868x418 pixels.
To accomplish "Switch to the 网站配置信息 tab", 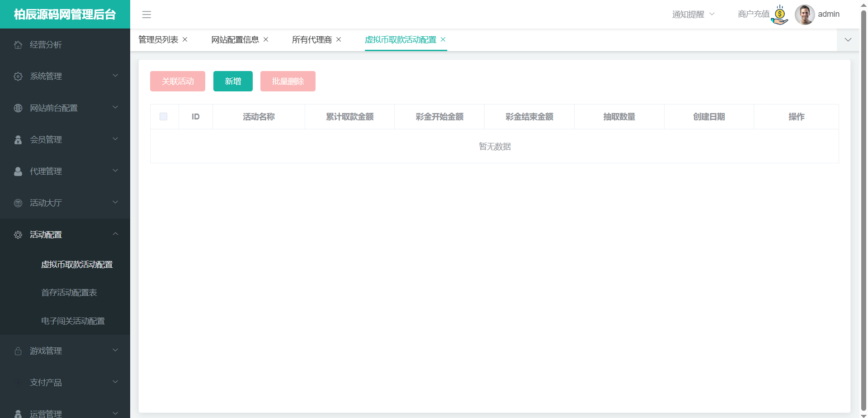I will point(235,40).
